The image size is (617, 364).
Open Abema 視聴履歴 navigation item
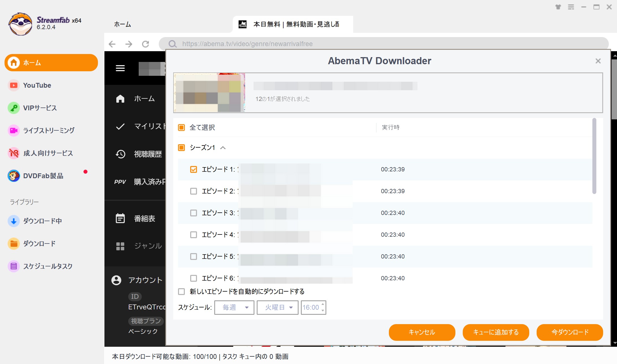click(x=139, y=154)
